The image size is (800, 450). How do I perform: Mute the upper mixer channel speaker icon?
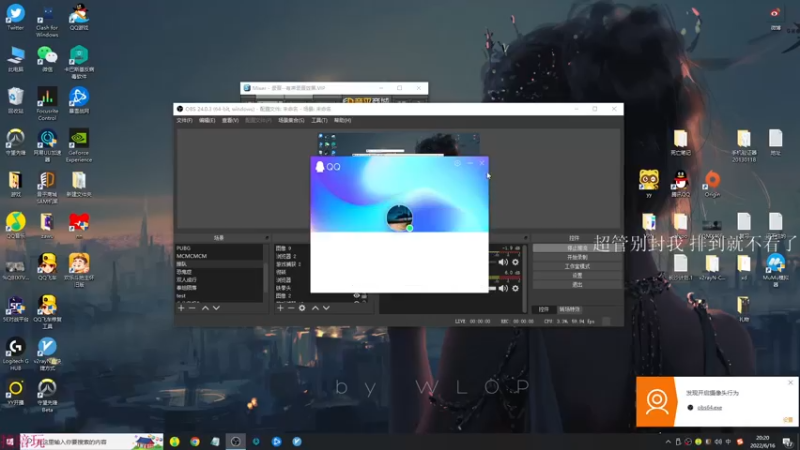pyautogui.click(x=503, y=262)
